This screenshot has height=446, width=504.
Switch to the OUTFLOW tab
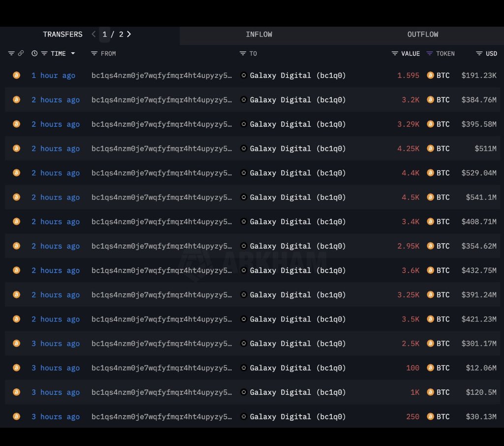pos(422,34)
